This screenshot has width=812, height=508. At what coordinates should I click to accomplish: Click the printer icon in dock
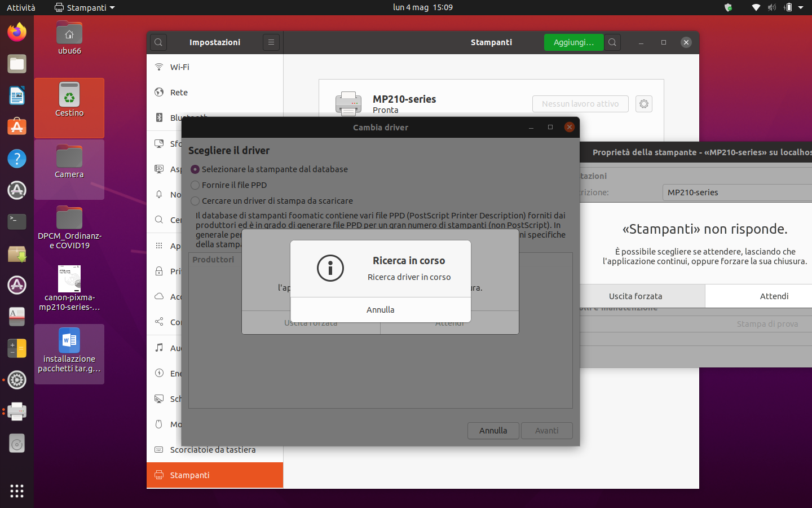point(17,411)
